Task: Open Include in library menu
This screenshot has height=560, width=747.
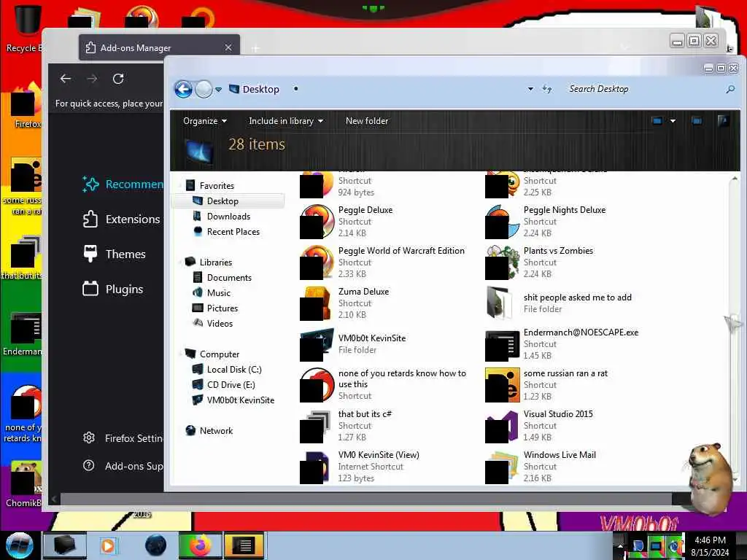Action: pyautogui.click(x=286, y=121)
